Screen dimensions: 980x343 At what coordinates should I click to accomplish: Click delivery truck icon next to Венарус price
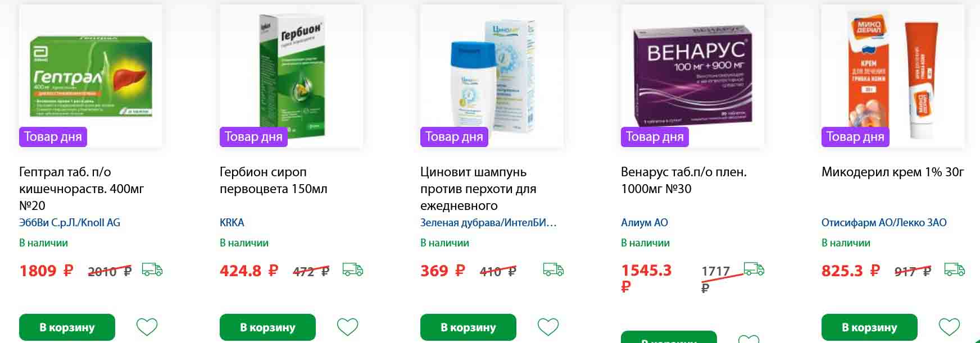pos(754,269)
